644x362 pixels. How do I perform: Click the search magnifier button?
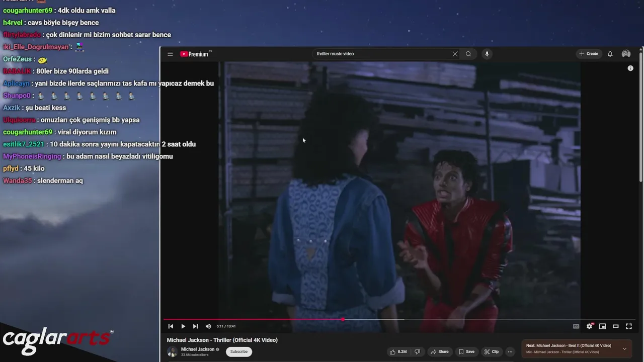click(x=468, y=54)
